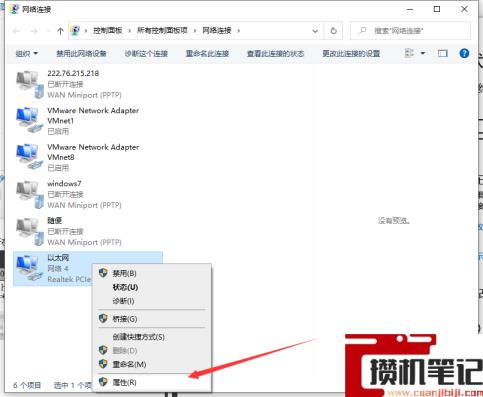
Task: Click the VMnet1 adapter name text
Action: coord(93,115)
